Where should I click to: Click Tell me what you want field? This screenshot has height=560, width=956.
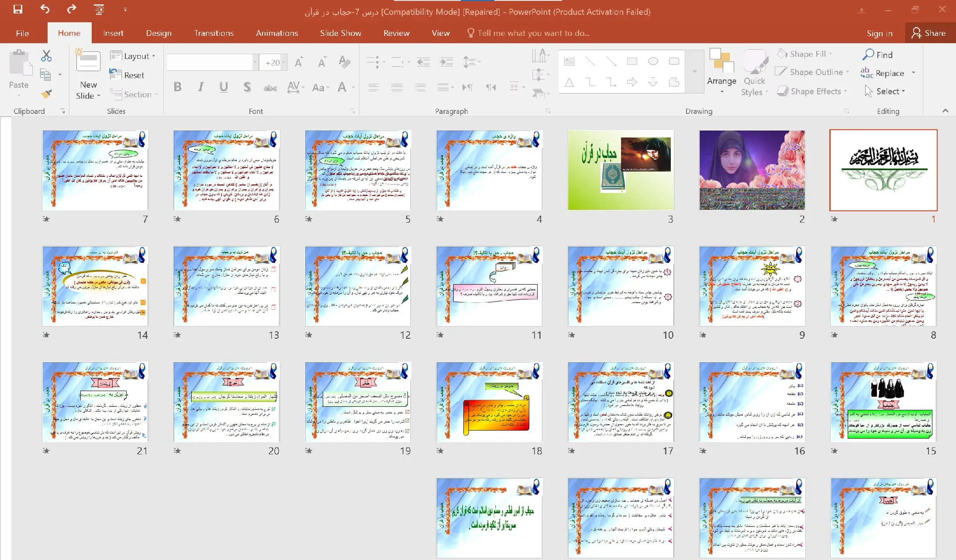coord(528,33)
